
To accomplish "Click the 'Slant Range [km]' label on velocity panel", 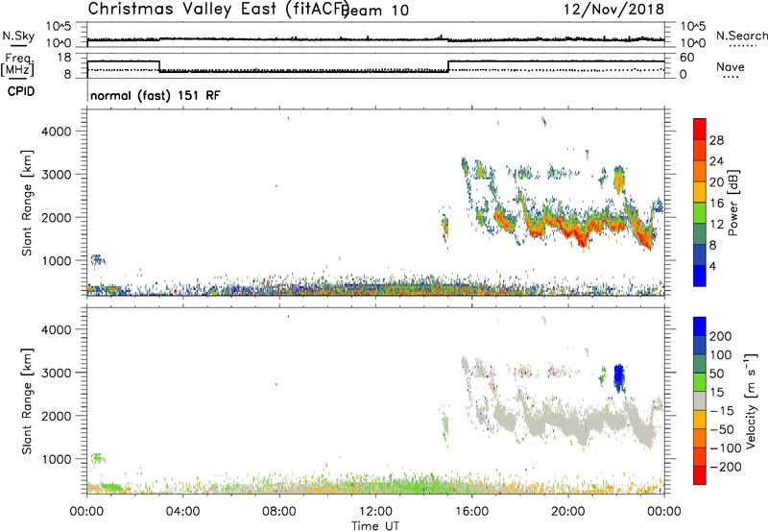I will tap(27, 401).
